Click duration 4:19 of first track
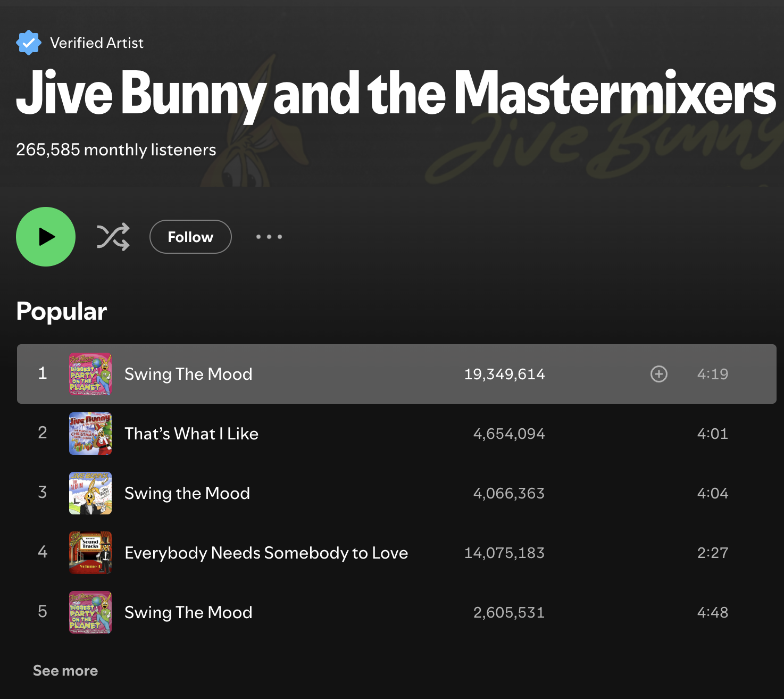Screen dimensions: 784x699 (713, 374)
